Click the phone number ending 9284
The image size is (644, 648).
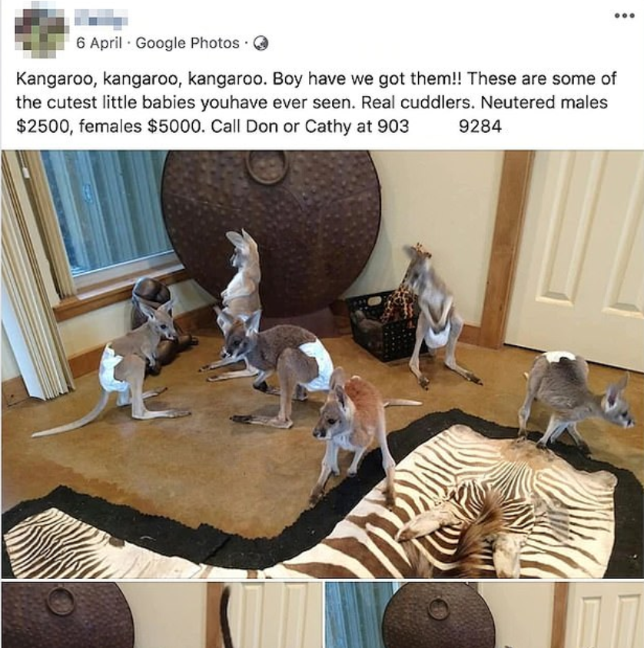(480, 126)
